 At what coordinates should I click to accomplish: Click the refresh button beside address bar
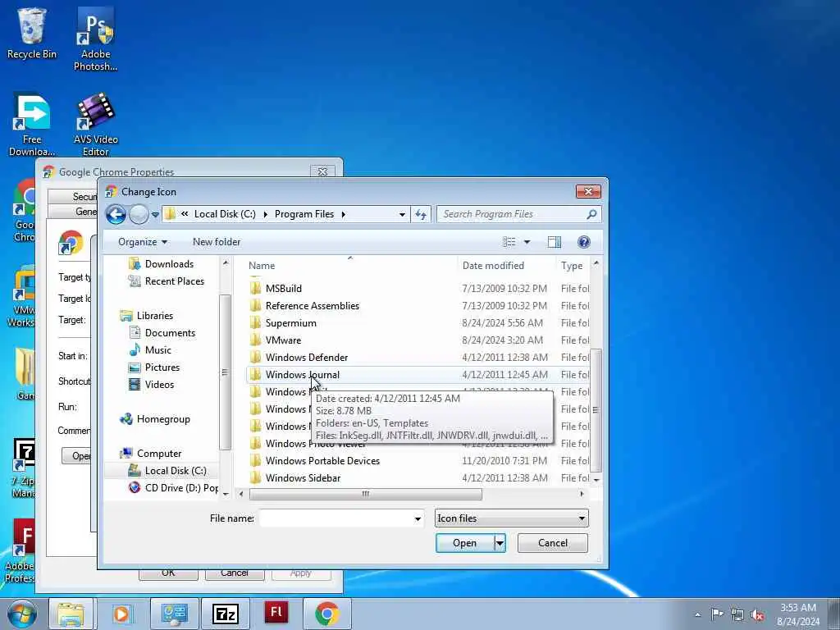[421, 214]
